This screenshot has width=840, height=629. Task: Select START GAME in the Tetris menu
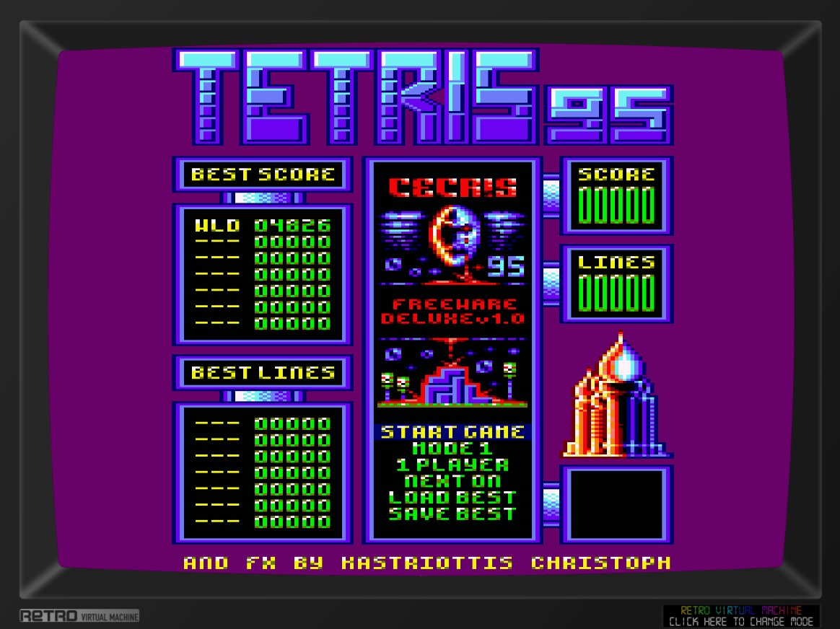click(452, 432)
